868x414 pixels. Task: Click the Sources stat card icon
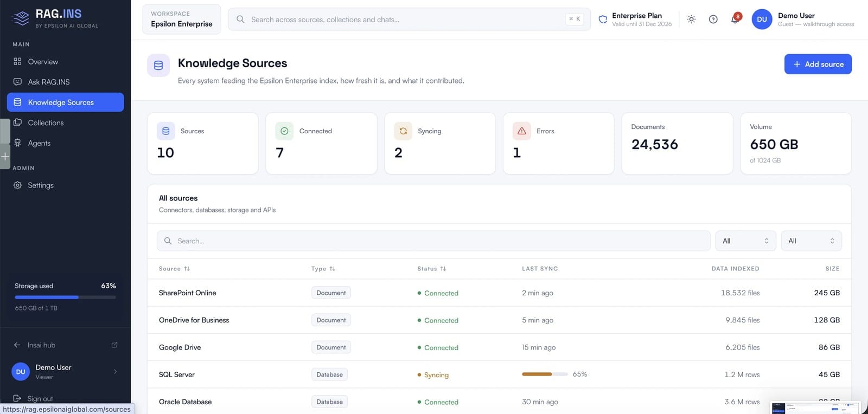(166, 131)
